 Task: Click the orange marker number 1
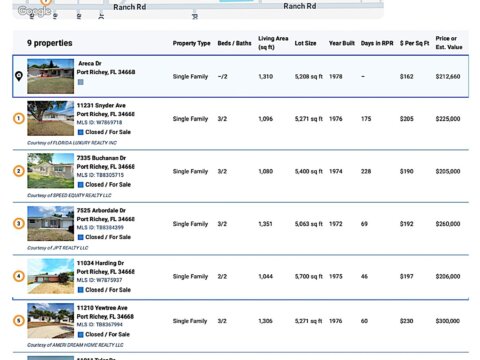tap(19, 118)
